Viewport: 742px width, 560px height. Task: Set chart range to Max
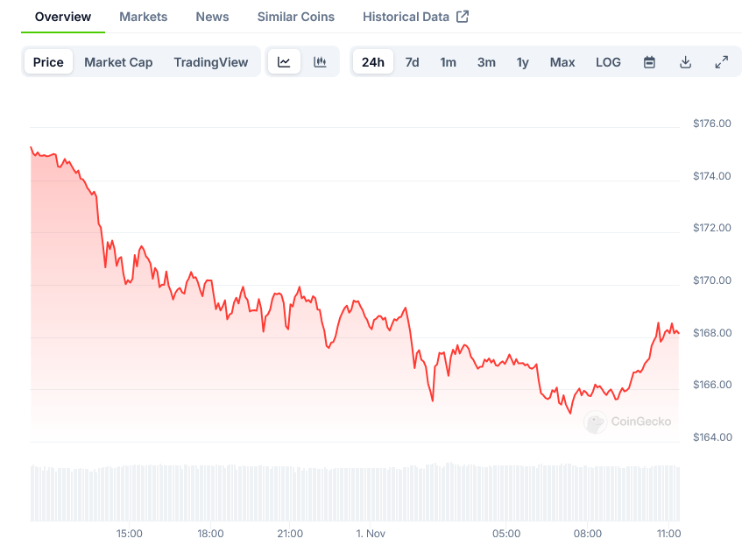[562, 62]
